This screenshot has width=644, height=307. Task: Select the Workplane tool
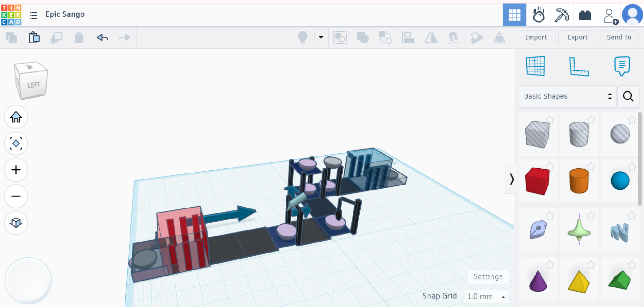pyautogui.click(x=536, y=66)
